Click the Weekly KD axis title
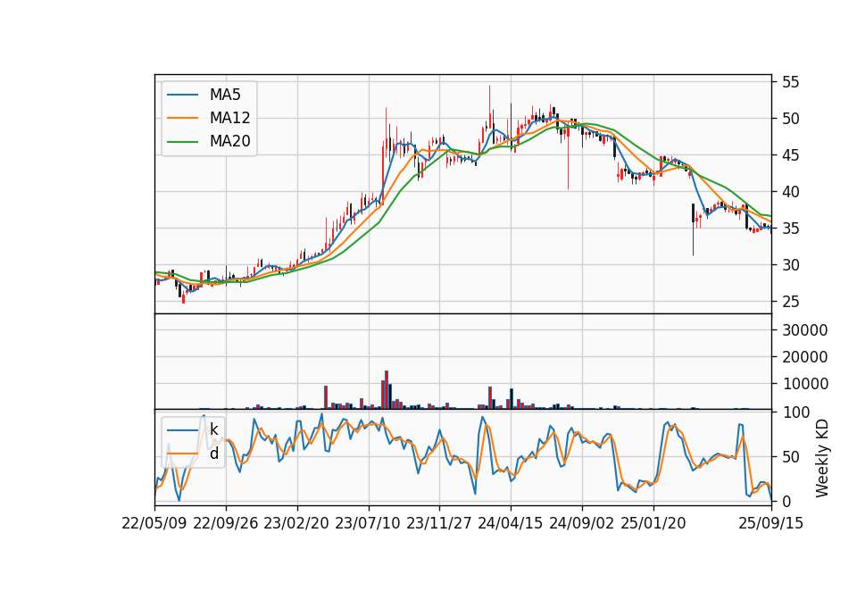The image size is (857, 616). (822, 458)
